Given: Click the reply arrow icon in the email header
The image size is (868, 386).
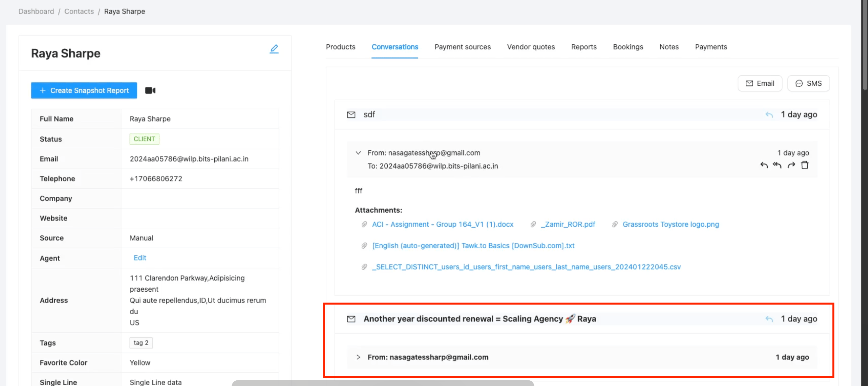Looking at the screenshot, I should pos(764,166).
